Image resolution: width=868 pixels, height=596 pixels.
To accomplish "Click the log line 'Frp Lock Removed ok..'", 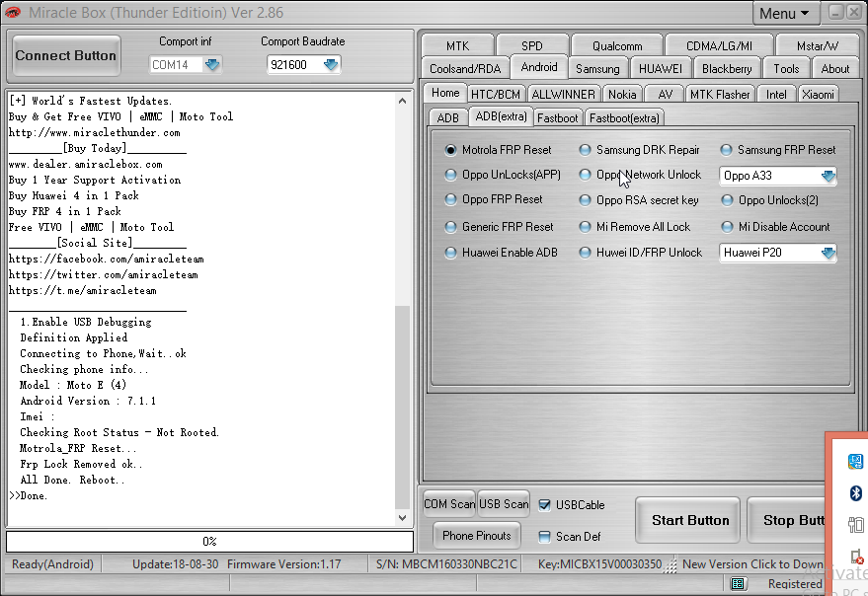I will point(81,464).
